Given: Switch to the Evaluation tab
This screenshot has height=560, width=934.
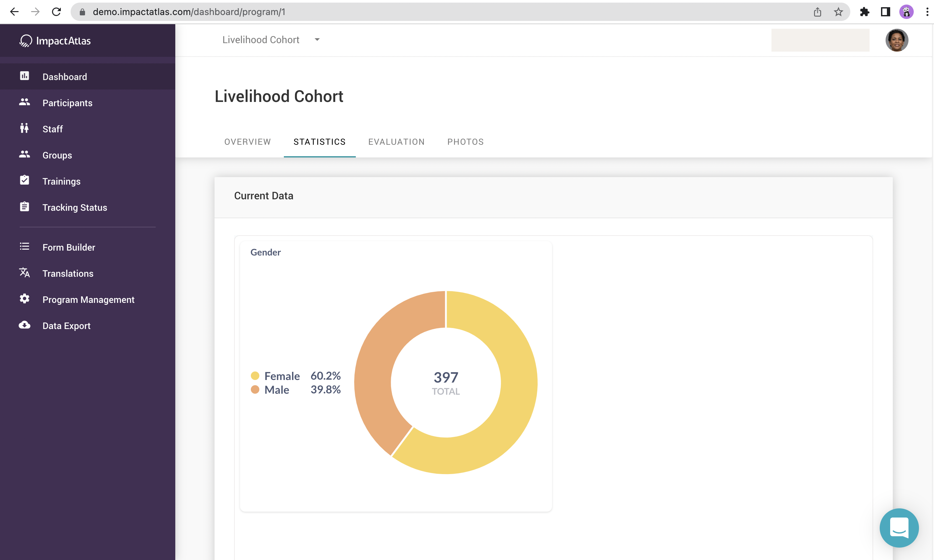Looking at the screenshot, I should pyautogui.click(x=396, y=142).
